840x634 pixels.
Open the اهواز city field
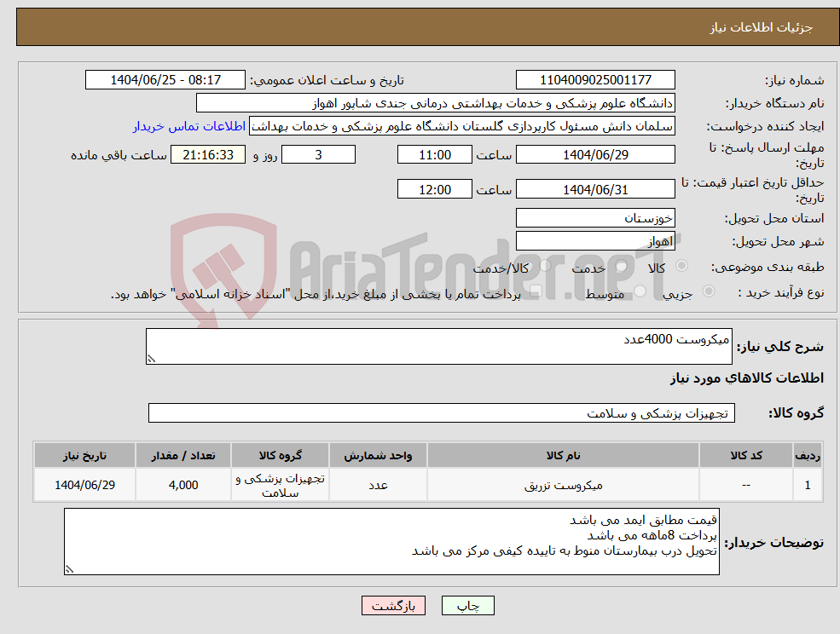(x=594, y=239)
